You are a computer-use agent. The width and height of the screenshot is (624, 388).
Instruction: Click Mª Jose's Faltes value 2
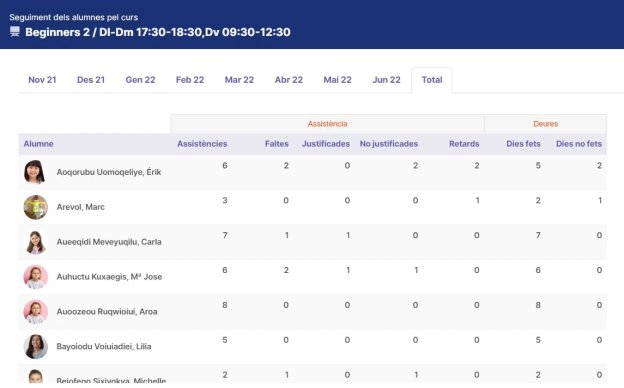tap(286, 270)
